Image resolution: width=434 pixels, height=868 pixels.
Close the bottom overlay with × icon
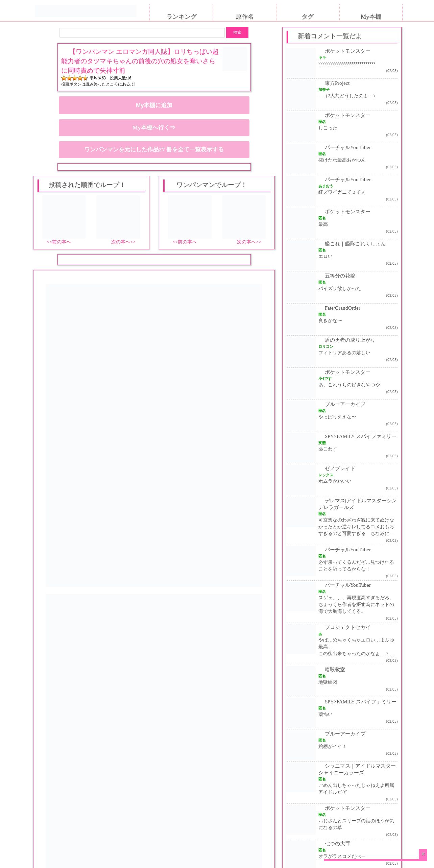point(423,854)
